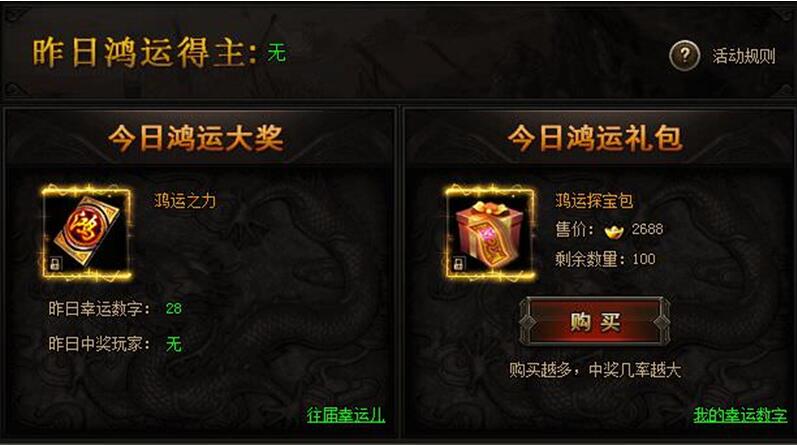Click yesterday's lucky number 28

tap(173, 308)
